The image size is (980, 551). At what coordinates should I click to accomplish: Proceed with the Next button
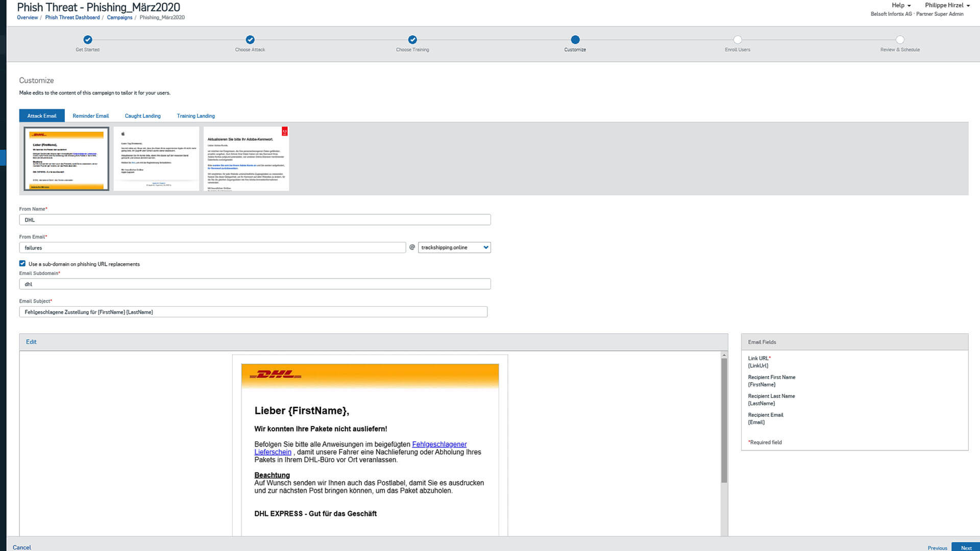pyautogui.click(x=966, y=547)
